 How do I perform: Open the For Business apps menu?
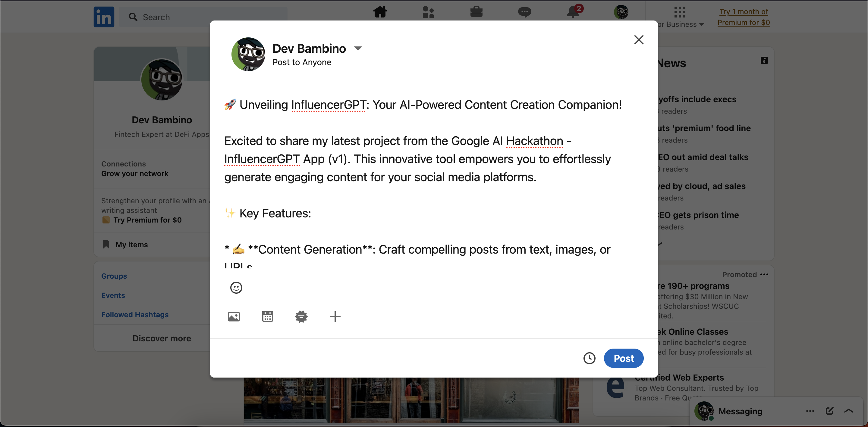680,16
